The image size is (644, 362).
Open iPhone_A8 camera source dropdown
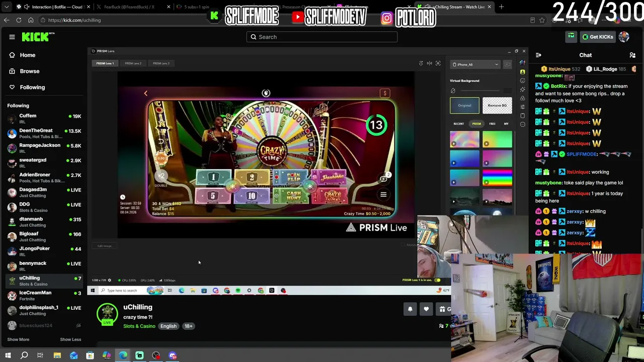click(475, 64)
